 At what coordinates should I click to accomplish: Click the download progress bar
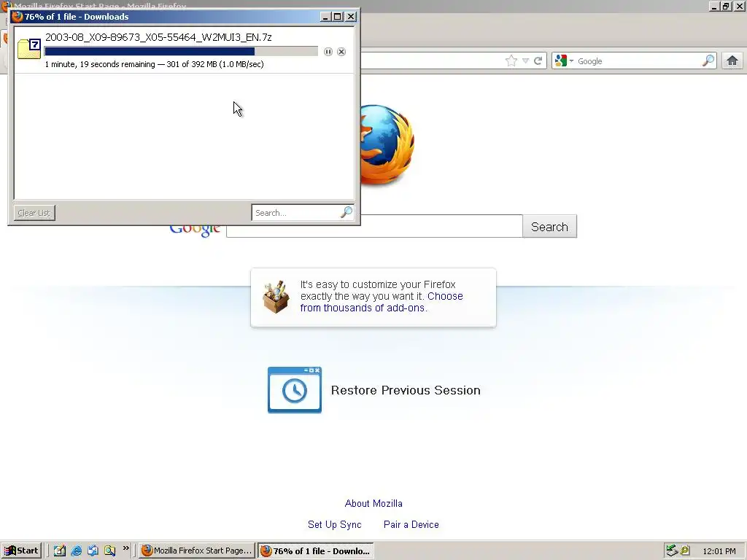click(x=181, y=52)
